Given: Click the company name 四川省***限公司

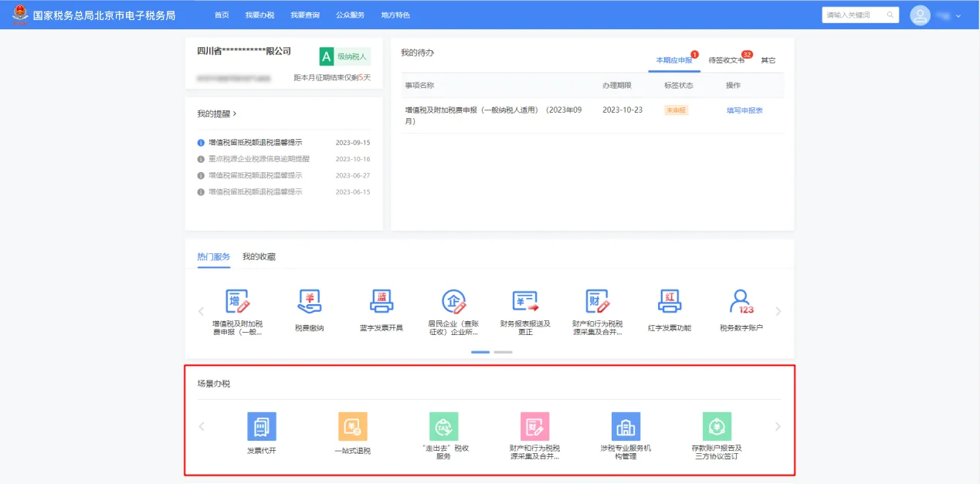Looking at the screenshot, I should coord(244,51).
